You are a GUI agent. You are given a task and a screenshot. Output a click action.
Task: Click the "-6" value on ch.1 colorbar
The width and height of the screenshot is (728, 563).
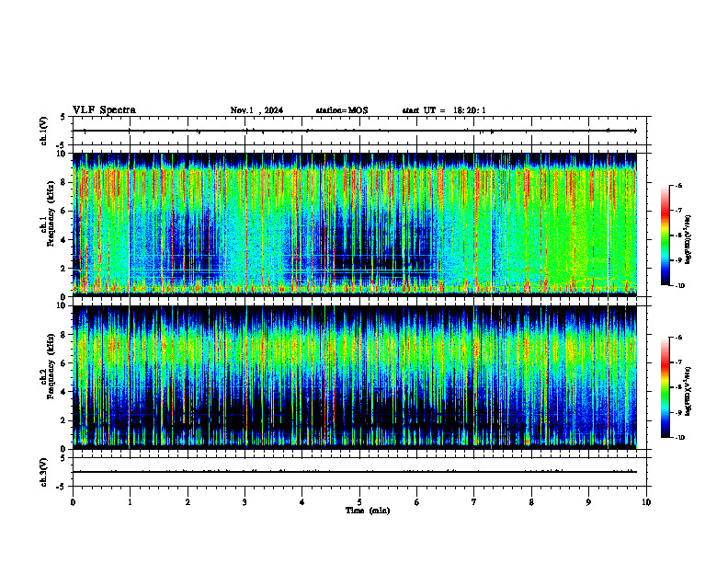coord(678,186)
